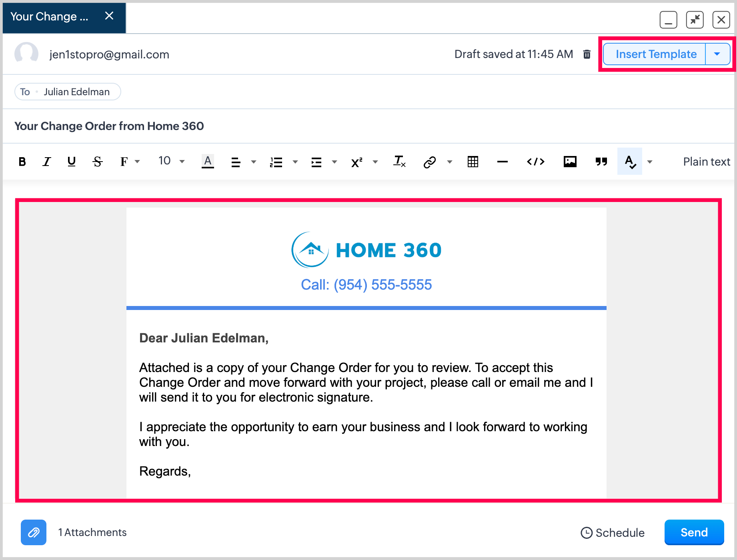Viewport: 737px width, 560px height.
Task: Delete the draft with trash icon
Action: [587, 54]
